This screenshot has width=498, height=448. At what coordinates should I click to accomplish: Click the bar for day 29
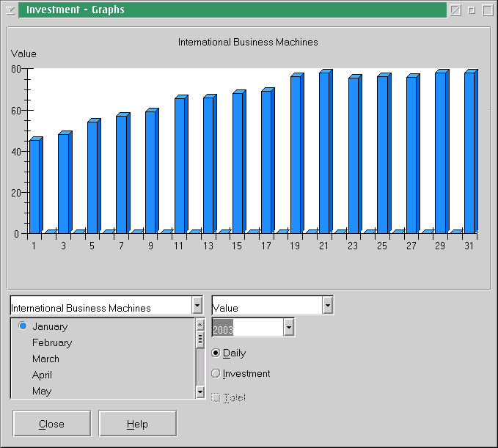click(442, 152)
